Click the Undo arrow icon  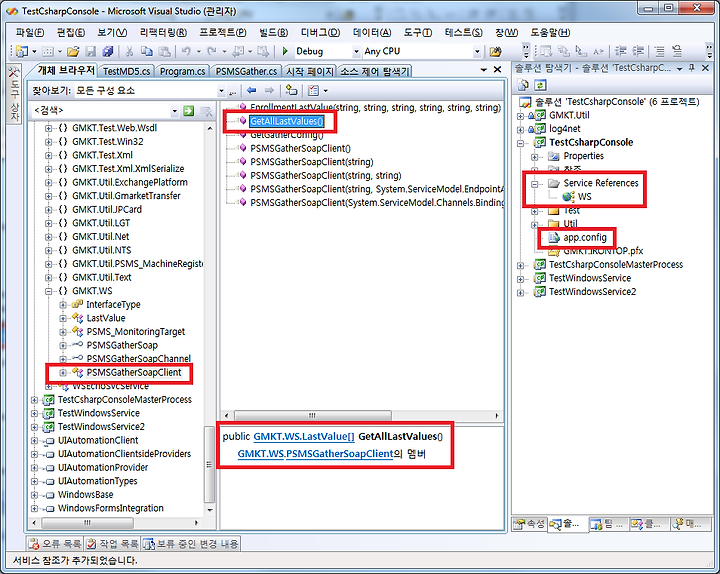click(186, 51)
